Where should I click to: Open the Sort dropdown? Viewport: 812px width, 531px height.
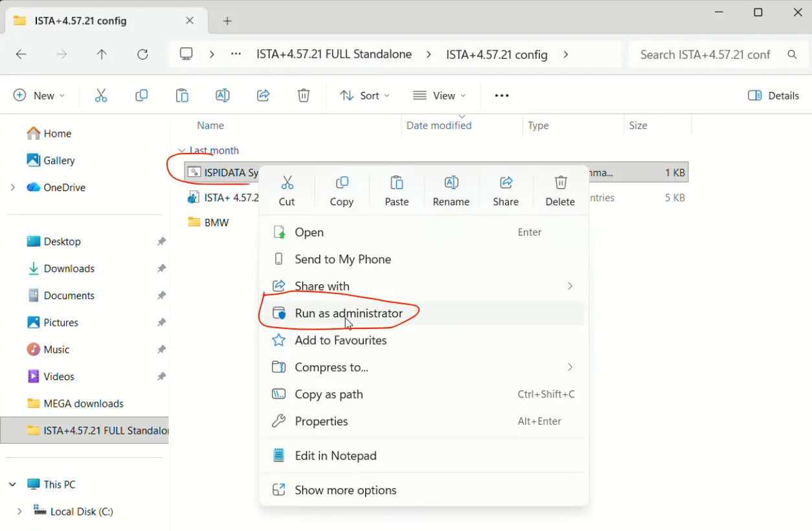(x=365, y=95)
